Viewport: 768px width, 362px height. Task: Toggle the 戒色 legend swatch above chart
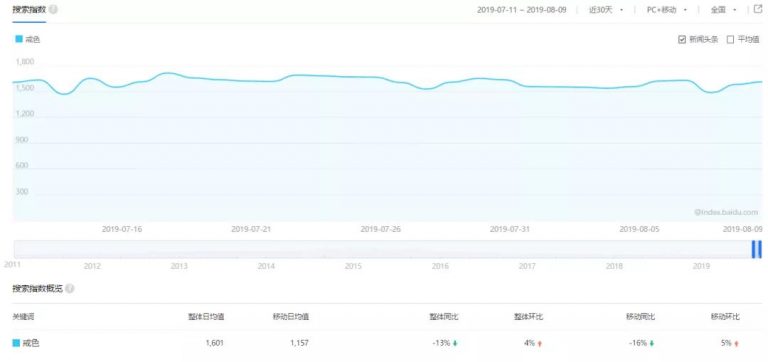(19, 39)
